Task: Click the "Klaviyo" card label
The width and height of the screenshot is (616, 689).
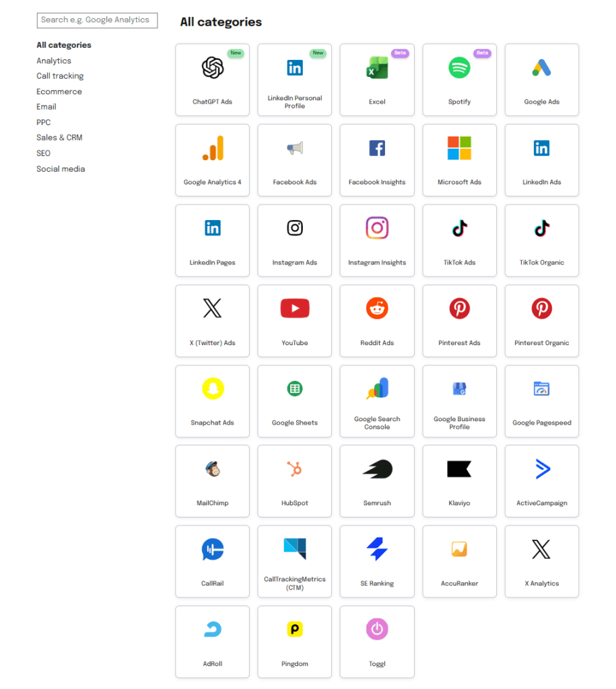Action: 459,503
